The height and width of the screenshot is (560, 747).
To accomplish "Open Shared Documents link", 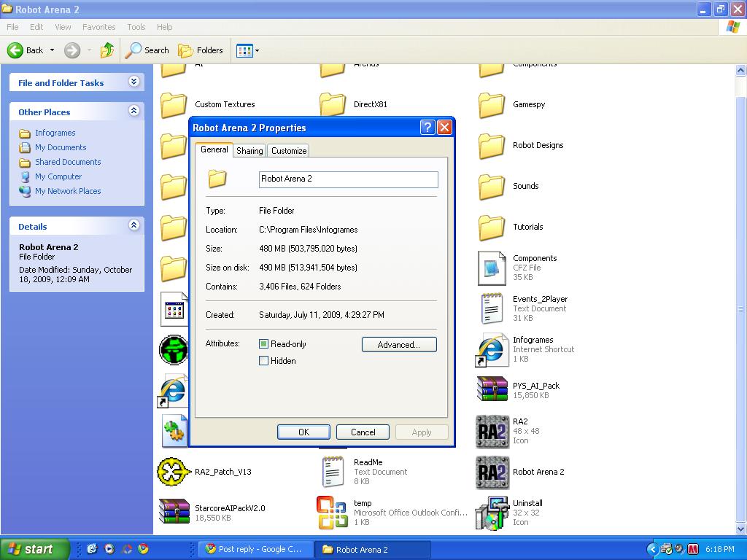I will click(68, 162).
